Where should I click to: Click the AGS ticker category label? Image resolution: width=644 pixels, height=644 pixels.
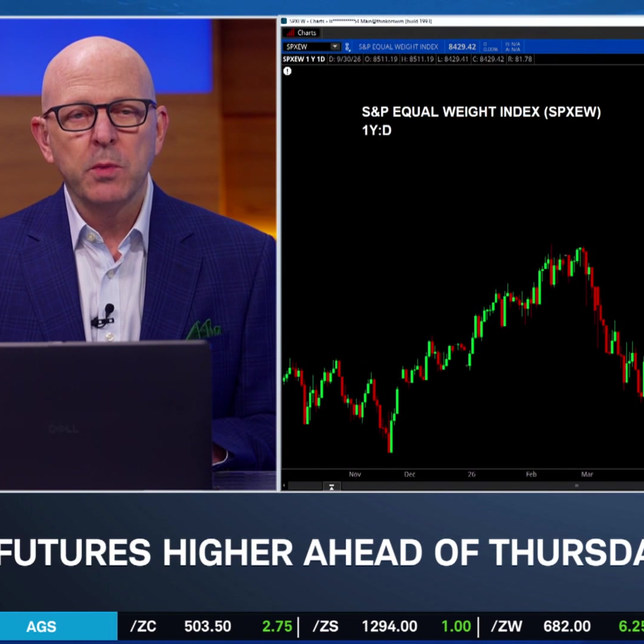[x=41, y=627]
